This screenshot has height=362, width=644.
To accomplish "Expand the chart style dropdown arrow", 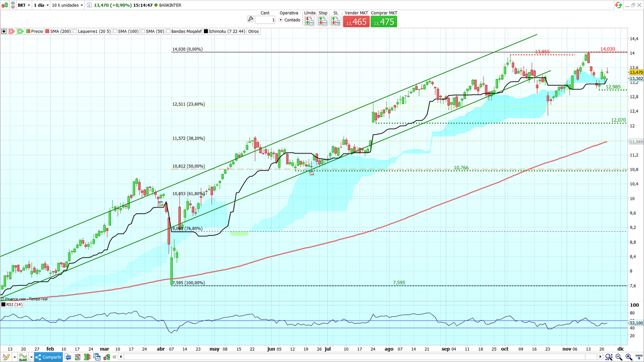I will pyautogui.click(x=31, y=357).
